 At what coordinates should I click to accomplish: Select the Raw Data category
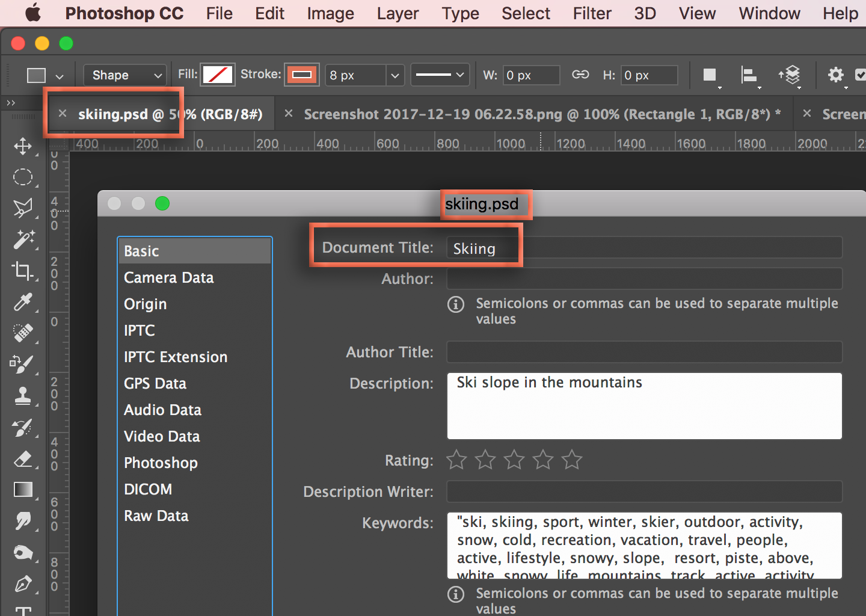coord(195,516)
